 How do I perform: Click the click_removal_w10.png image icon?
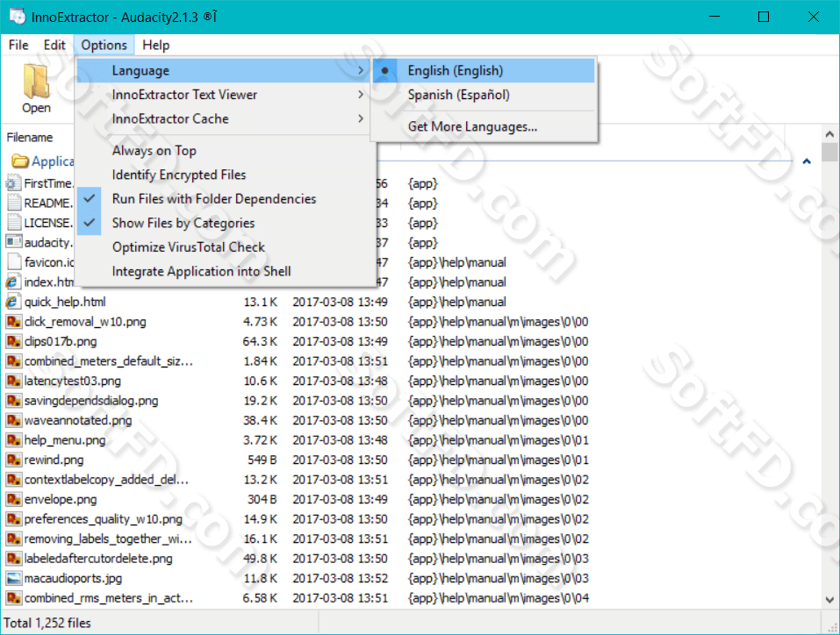pos(13,322)
